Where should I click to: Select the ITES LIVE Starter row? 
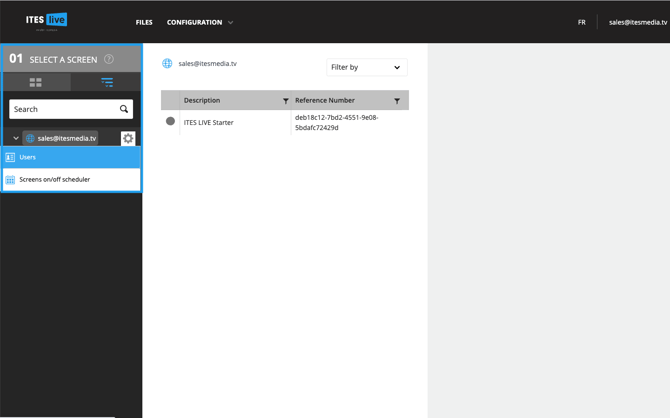285,123
